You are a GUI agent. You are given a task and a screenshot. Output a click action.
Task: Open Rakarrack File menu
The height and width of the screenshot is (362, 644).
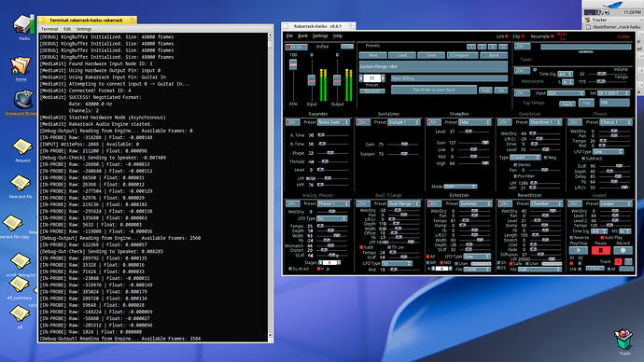point(289,35)
